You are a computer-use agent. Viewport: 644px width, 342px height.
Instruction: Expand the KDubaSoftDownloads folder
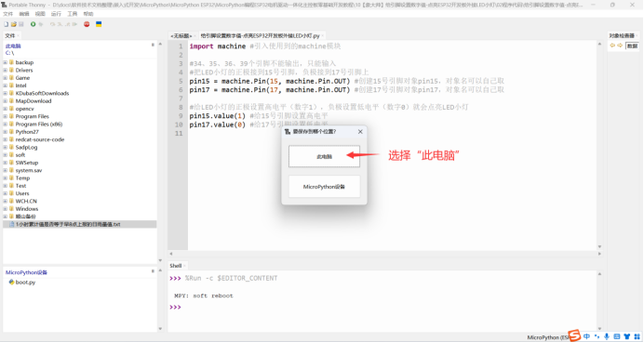pos(6,93)
